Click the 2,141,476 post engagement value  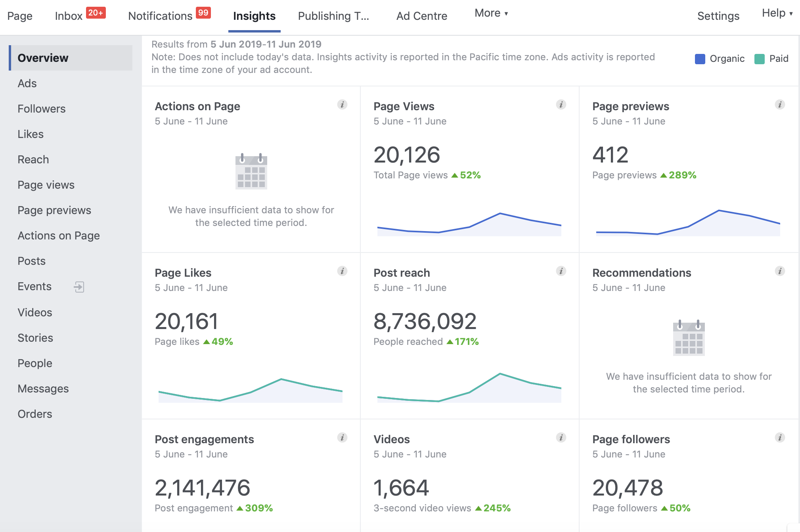(x=203, y=488)
